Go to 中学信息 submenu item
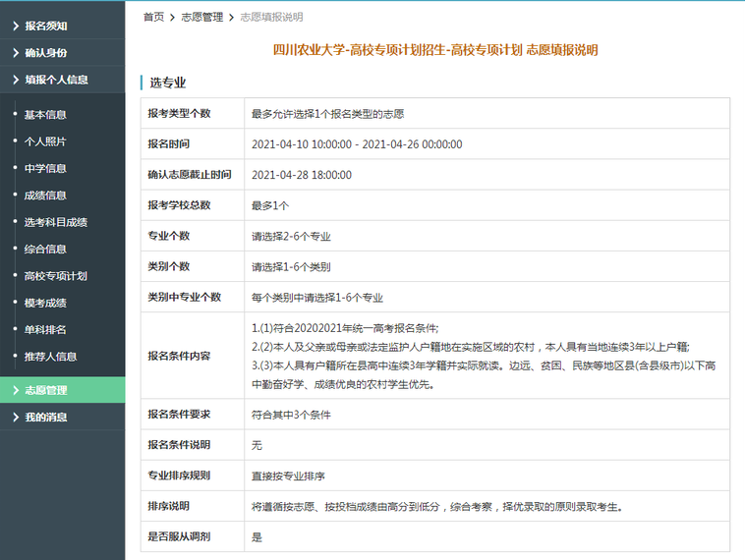 pyautogui.click(x=45, y=169)
